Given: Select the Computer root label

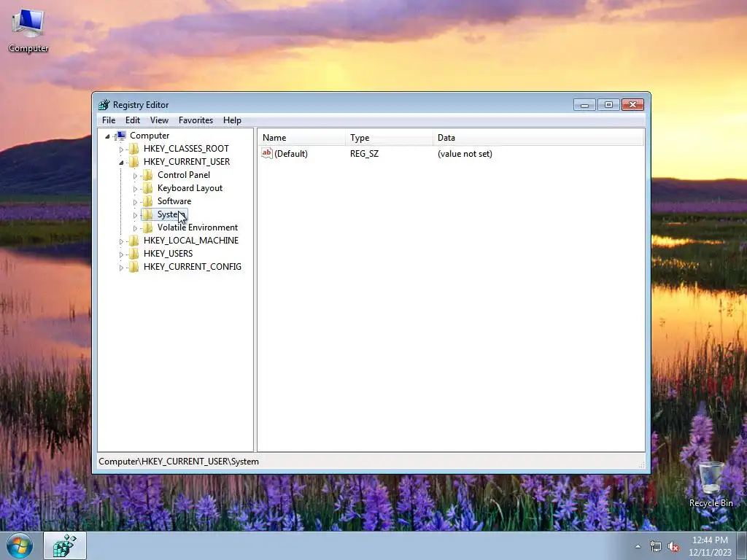Looking at the screenshot, I should [x=150, y=136].
